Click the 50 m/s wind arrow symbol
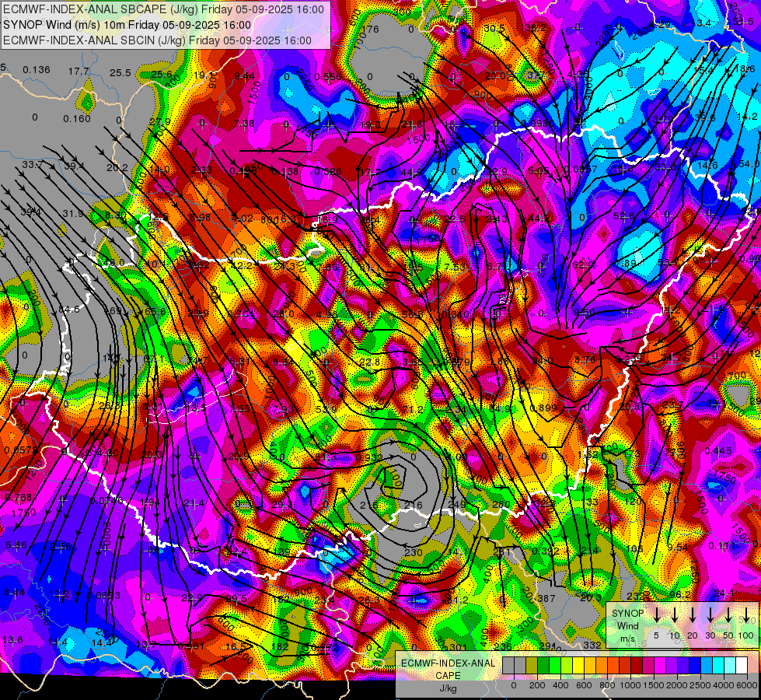The height and width of the screenshot is (700, 761). [x=728, y=615]
